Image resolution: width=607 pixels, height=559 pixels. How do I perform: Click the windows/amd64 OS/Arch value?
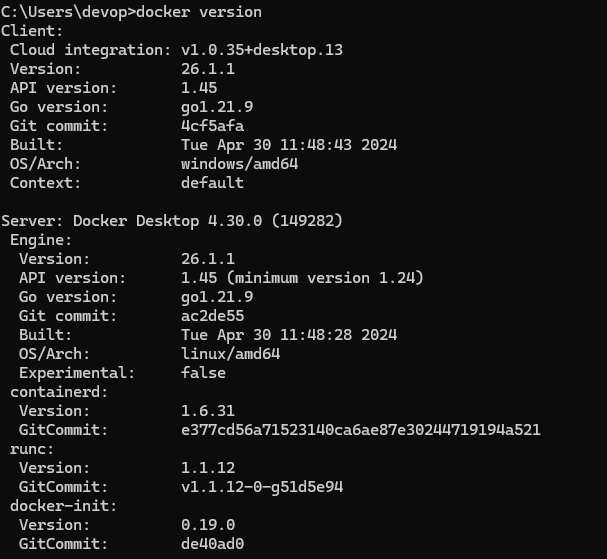(x=240, y=164)
